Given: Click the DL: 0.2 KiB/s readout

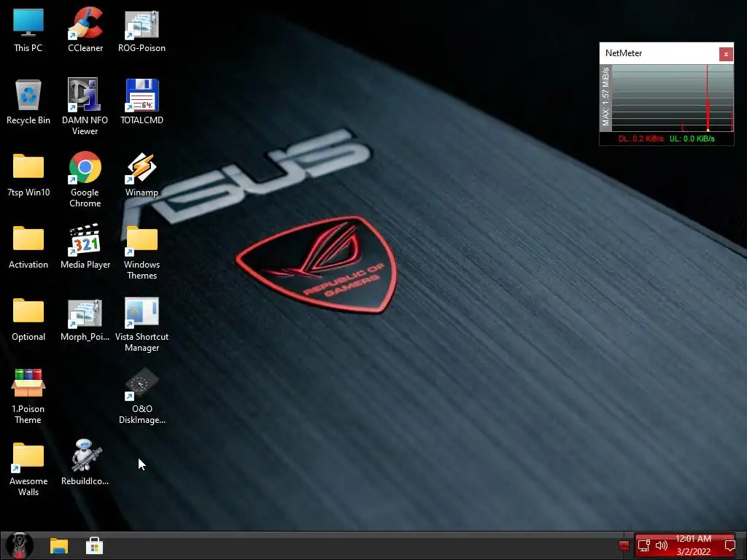Looking at the screenshot, I should [640, 139].
